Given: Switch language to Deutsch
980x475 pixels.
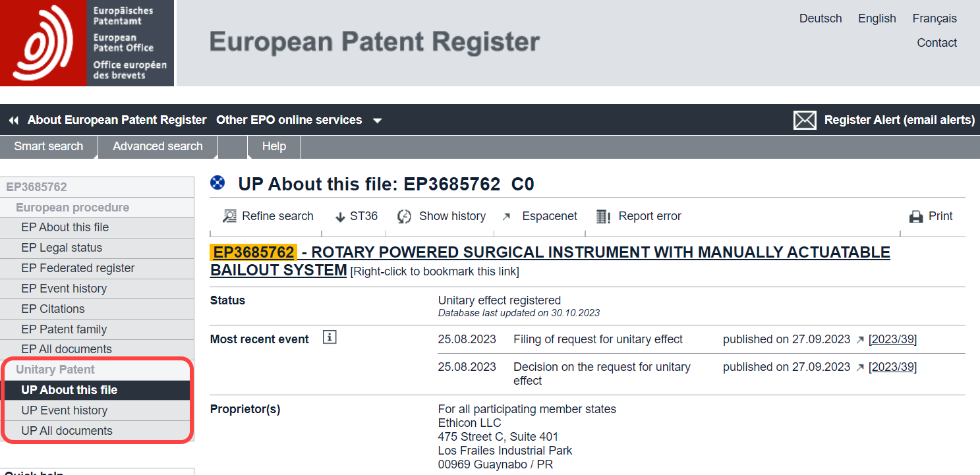Looking at the screenshot, I should point(821,18).
